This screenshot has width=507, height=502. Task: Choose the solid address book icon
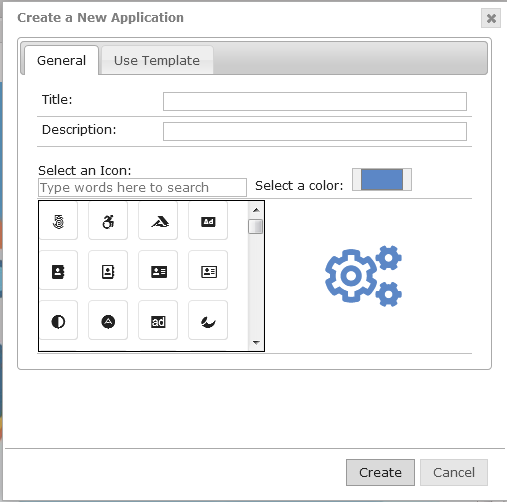point(58,271)
